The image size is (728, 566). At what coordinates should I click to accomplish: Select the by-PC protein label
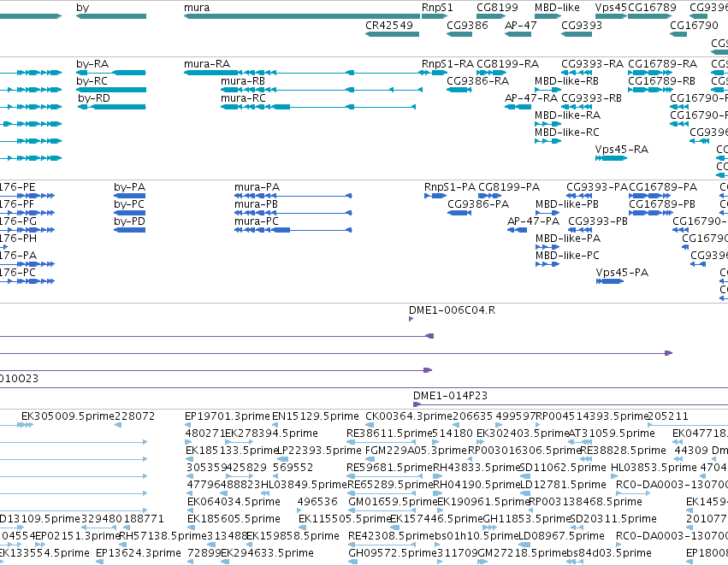[x=129, y=204]
